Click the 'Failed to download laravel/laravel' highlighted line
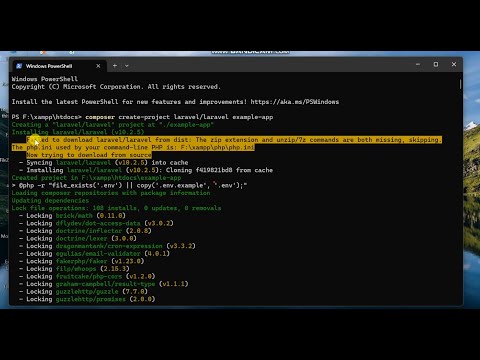This screenshot has height=360, width=480. (234, 140)
